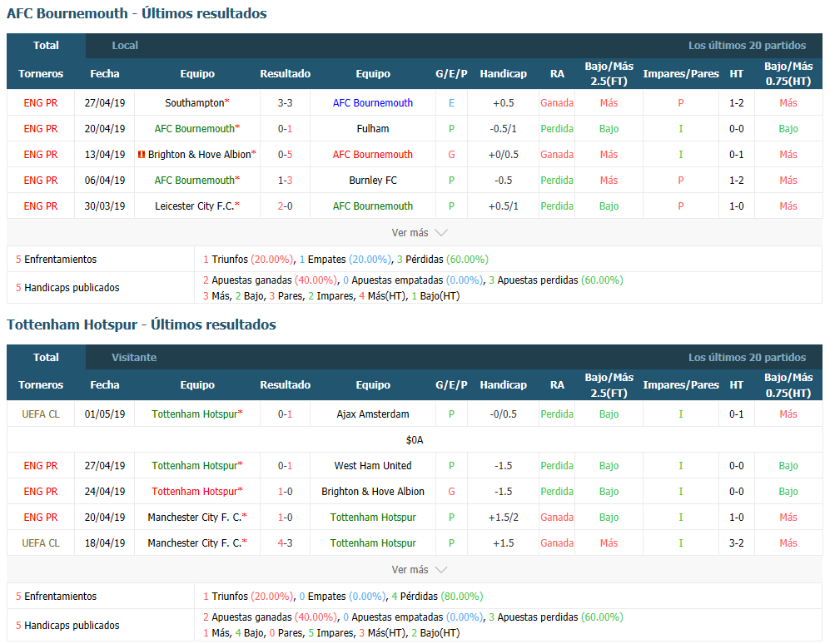Click 5 Enfrentamientos in the Bournemouth summary
This screenshot has width=830, height=644.
(56, 260)
